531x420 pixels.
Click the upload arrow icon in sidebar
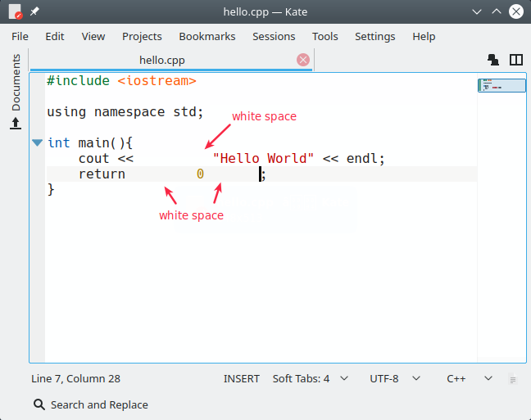16,123
